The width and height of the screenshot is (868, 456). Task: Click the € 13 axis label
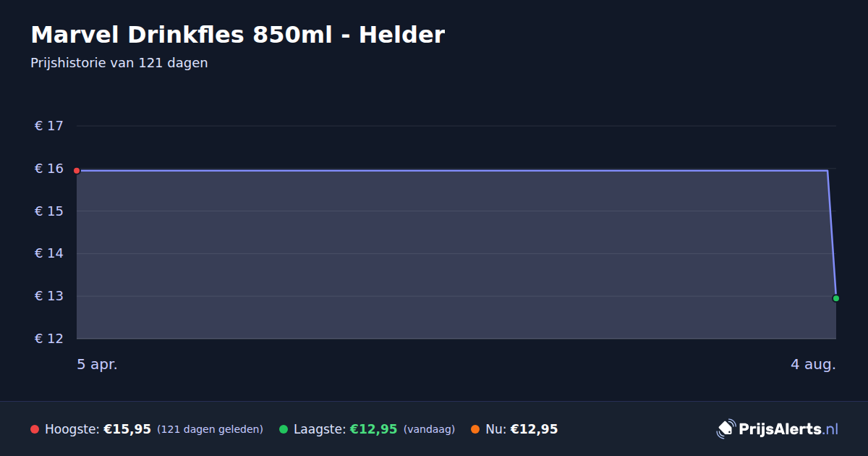49,296
